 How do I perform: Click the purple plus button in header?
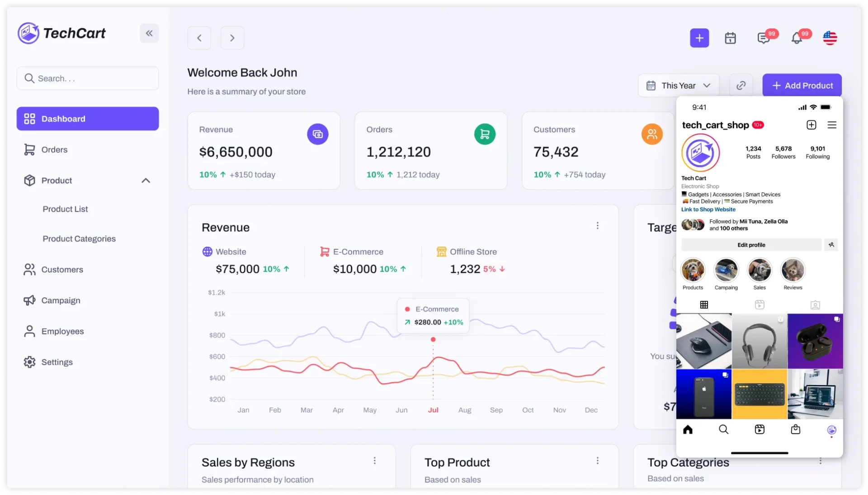pyautogui.click(x=699, y=38)
